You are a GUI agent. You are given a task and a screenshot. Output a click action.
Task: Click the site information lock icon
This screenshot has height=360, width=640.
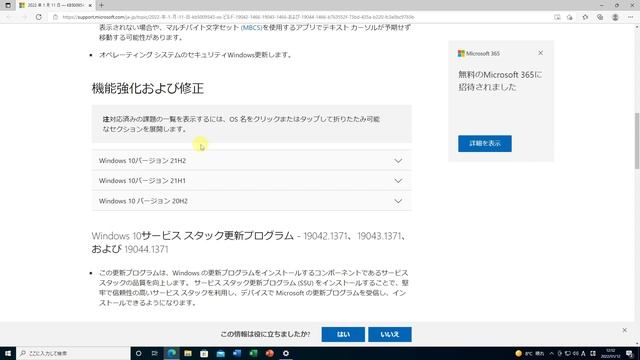click(x=56, y=17)
